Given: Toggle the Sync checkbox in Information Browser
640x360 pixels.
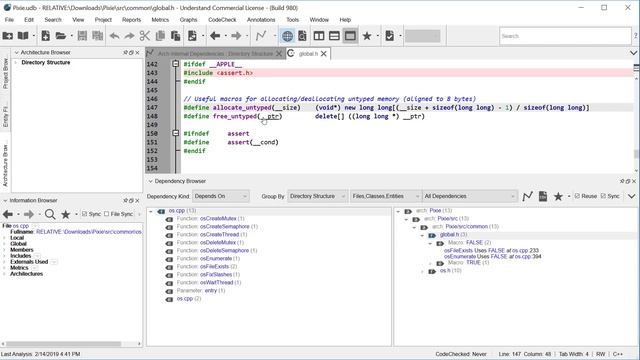Looking at the screenshot, I should click(84, 214).
